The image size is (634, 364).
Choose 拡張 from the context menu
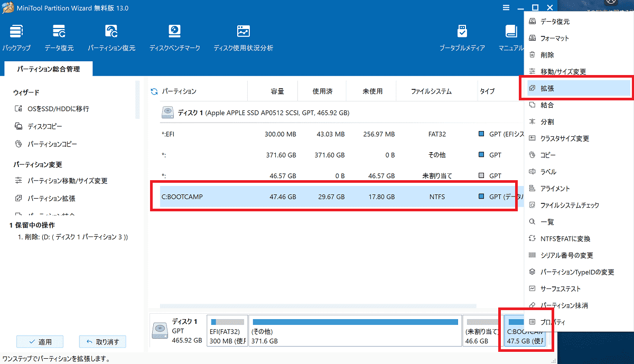tap(579, 88)
